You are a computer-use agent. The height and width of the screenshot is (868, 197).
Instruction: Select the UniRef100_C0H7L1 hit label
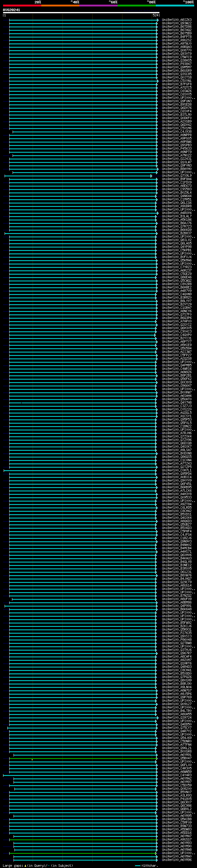point(177,470)
